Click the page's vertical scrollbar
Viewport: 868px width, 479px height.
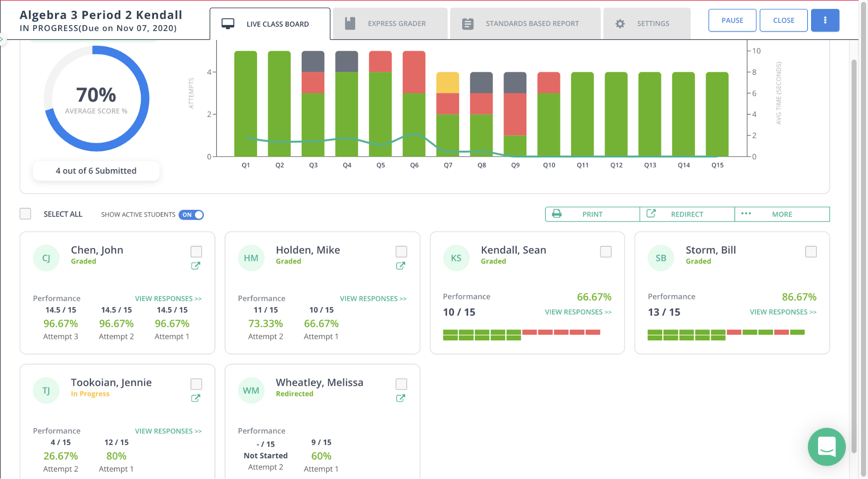click(854, 256)
